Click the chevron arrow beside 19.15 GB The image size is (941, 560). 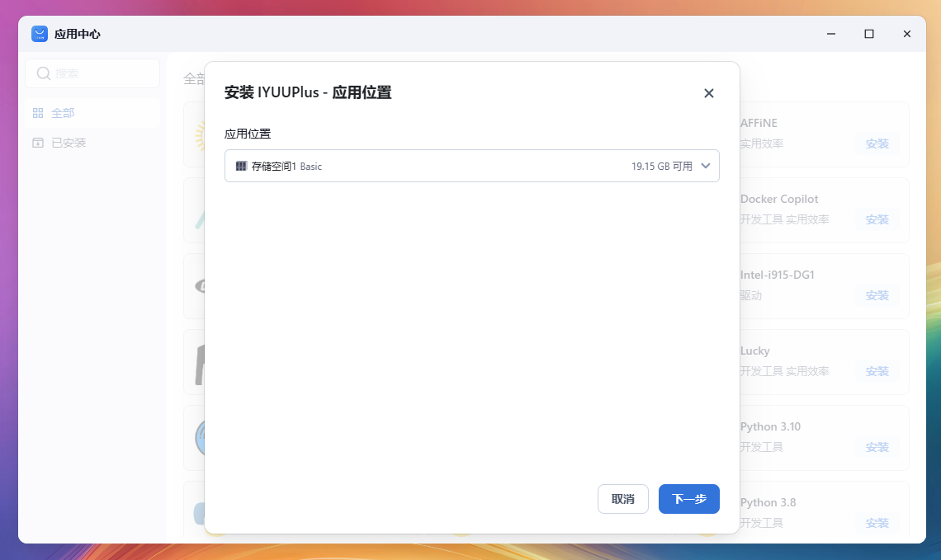pos(706,166)
